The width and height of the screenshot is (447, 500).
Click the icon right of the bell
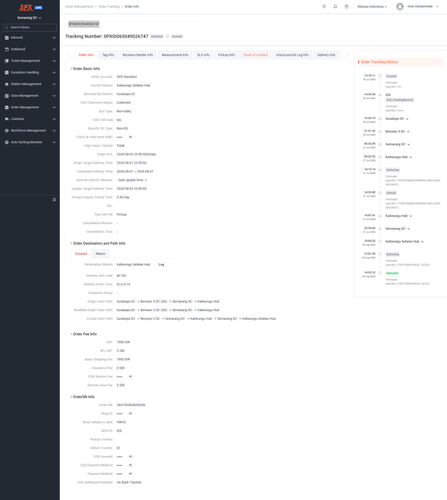click(346, 6)
